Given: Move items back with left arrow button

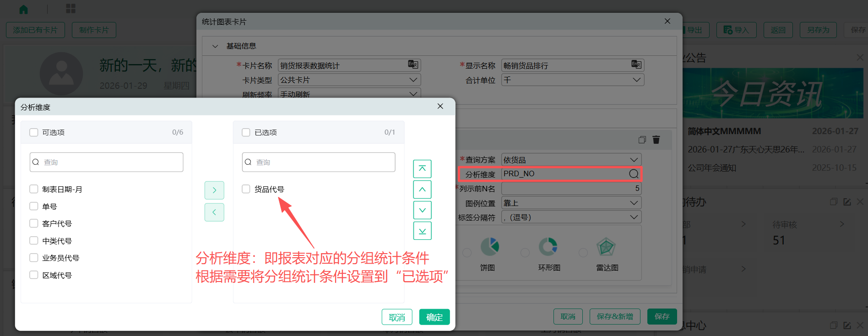Looking at the screenshot, I should pyautogui.click(x=214, y=212).
